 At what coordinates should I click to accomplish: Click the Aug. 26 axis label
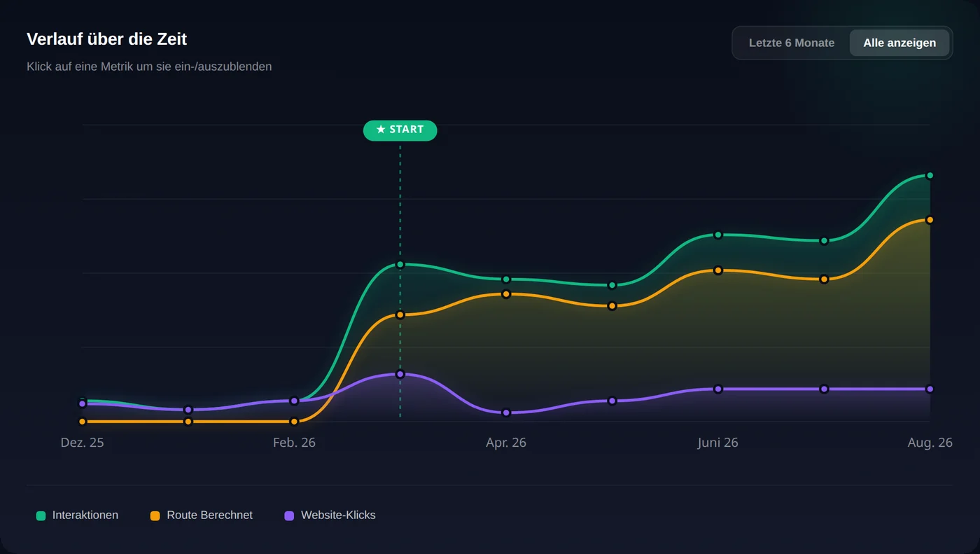click(x=930, y=443)
